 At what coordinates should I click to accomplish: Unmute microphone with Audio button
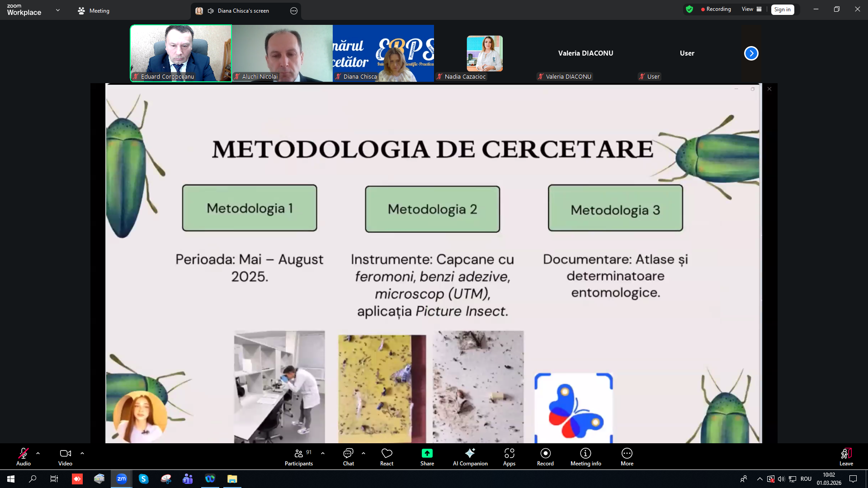click(24, 454)
